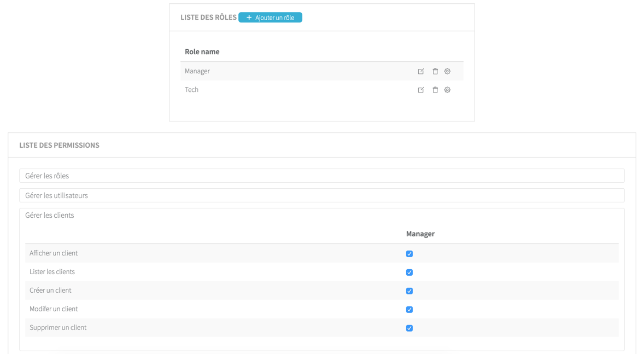Click the Afficher un client label
The height and width of the screenshot is (354, 644).
point(54,253)
